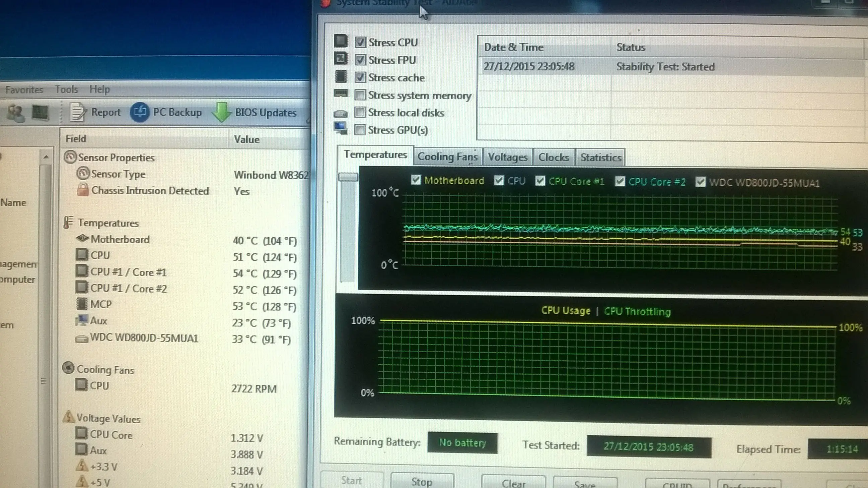The height and width of the screenshot is (488, 868).
Task: Click the Stress cache chip icon
Action: pyautogui.click(x=341, y=76)
